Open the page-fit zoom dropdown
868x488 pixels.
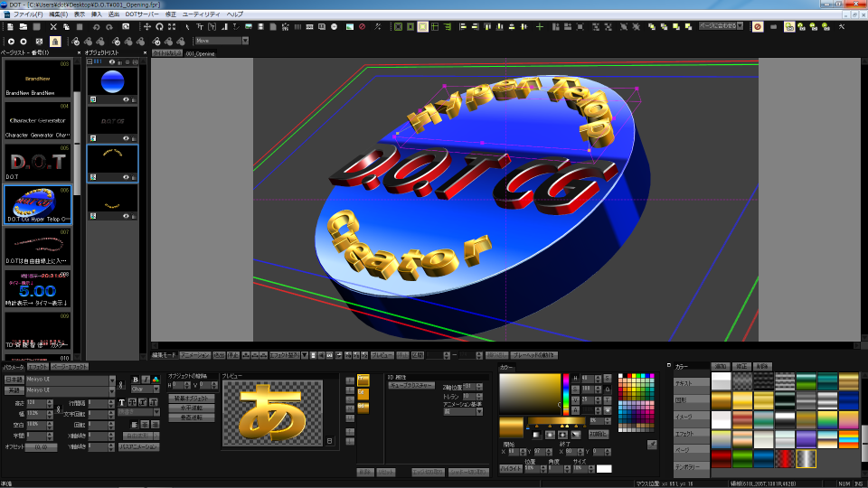[x=741, y=26]
